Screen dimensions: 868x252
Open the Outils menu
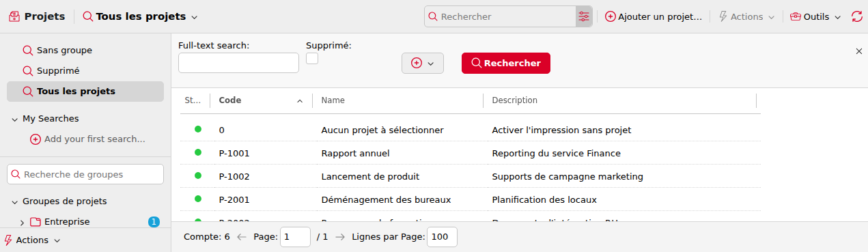(815, 16)
